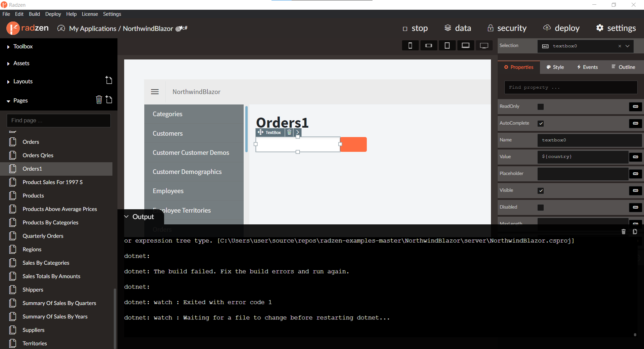Click hamburger menu icon in page preview
The image size is (644, 349).
155,92
